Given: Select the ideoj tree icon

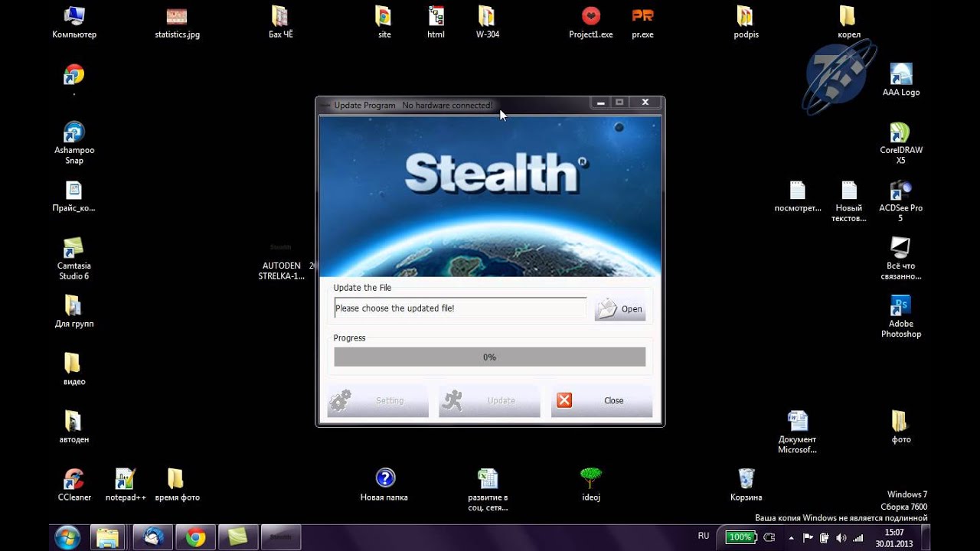Looking at the screenshot, I should pos(591,484).
